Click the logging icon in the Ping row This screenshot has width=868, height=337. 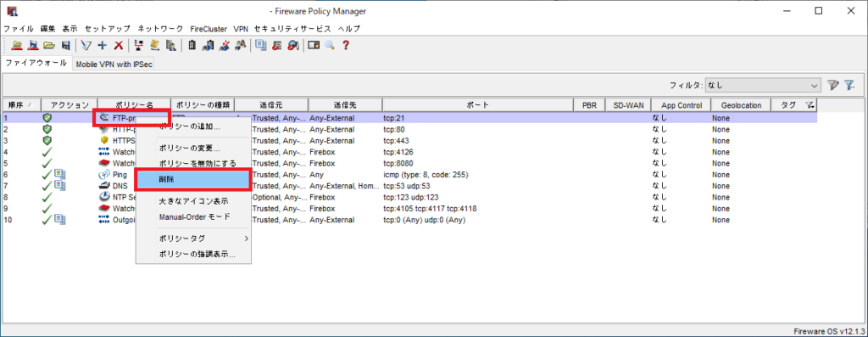[x=60, y=175]
